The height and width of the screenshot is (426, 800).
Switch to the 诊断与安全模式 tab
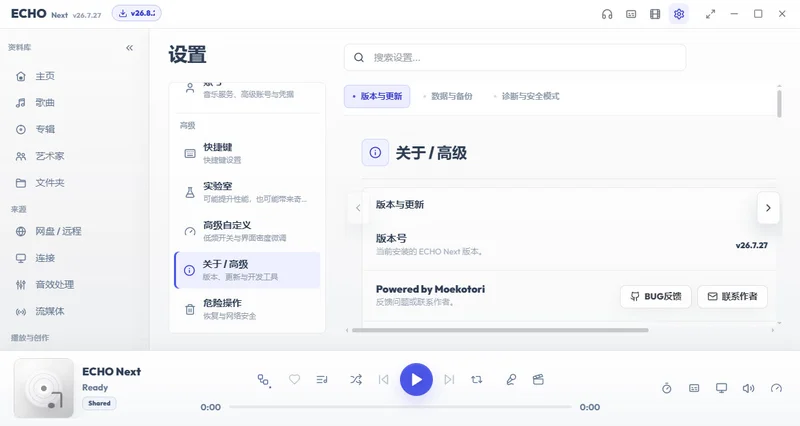[x=527, y=96]
